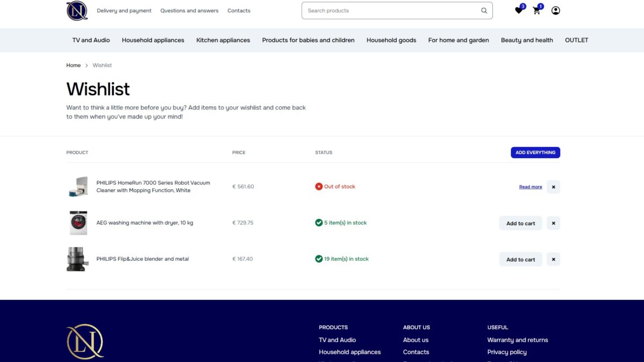The width and height of the screenshot is (644, 362).
Task: Open Beauty and health category menu
Action: (527, 40)
